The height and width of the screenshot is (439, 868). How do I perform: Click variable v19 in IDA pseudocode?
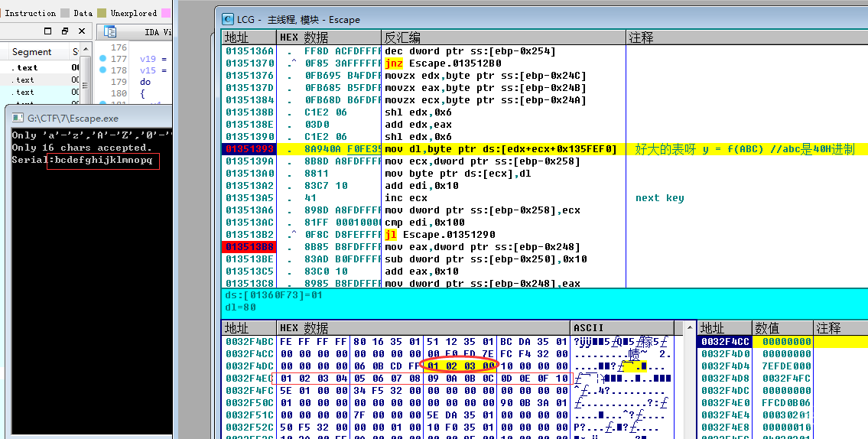[x=148, y=59]
